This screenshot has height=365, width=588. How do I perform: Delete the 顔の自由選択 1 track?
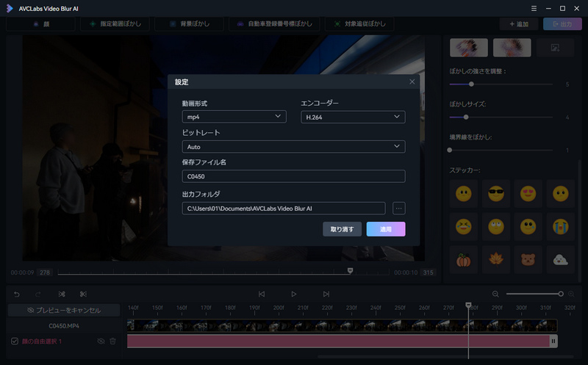coord(113,341)
